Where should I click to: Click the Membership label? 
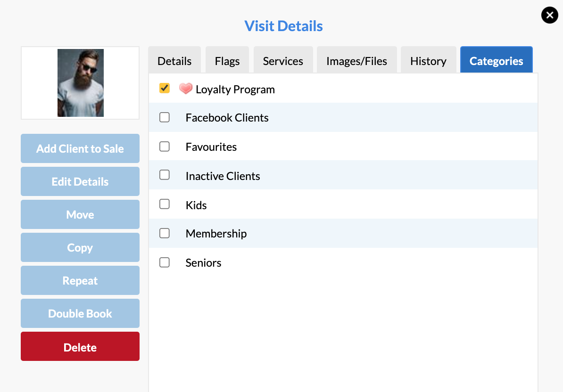[216, 234]
